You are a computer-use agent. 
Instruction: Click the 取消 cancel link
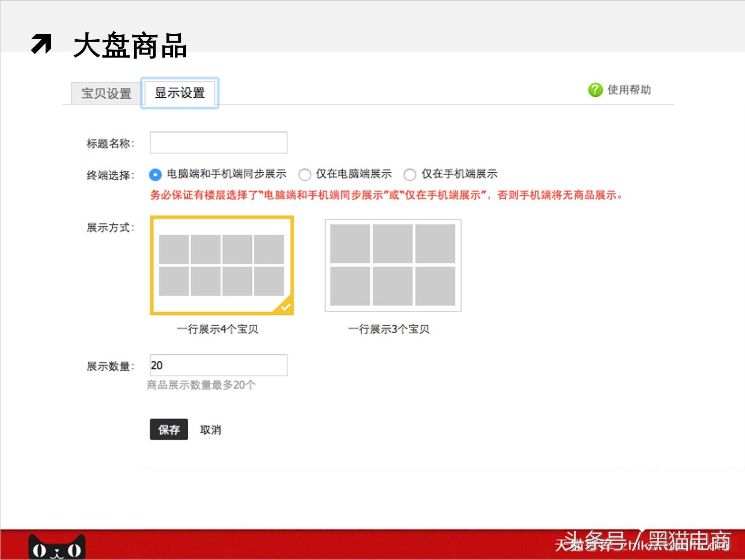(210, 430)
